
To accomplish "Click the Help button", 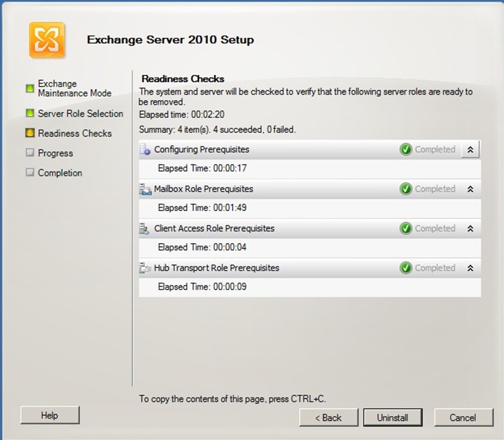I will click(x=50, y=415).
